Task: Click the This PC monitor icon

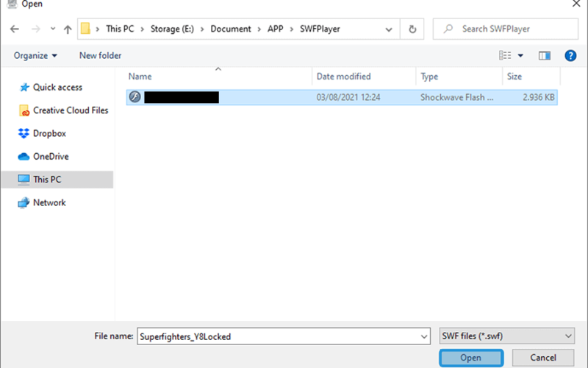Action: (24, 180)
